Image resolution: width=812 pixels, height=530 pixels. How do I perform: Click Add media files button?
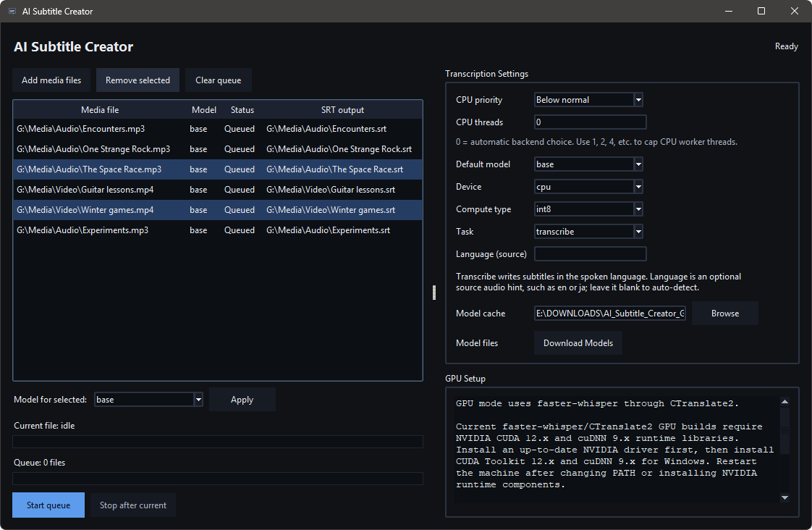(x=51, y=80)
